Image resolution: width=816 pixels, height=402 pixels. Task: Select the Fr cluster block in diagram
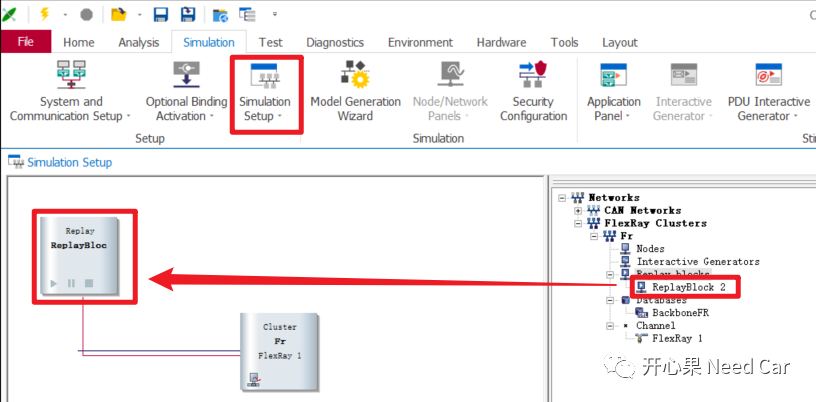pyautogui.click(x=280, y=350)
